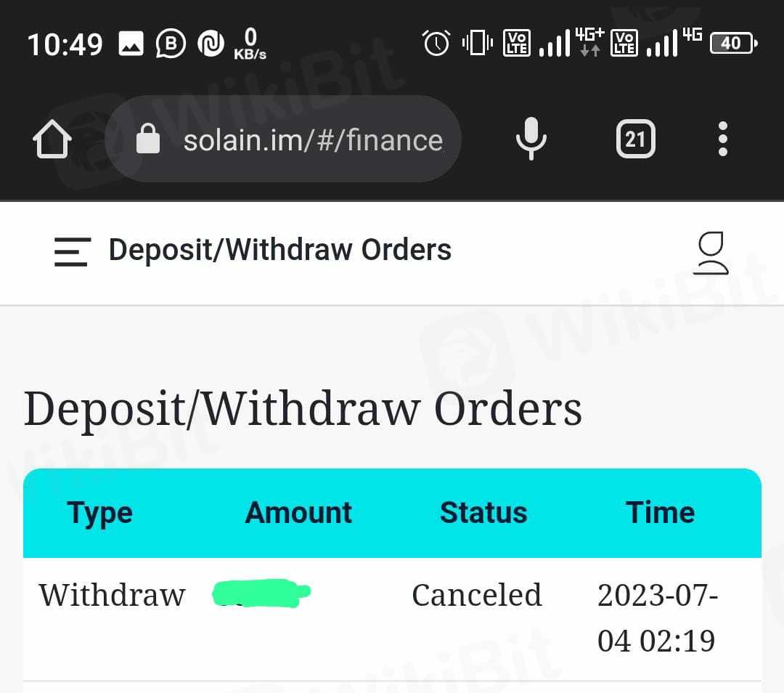Open the tab switcher showing 21 tabs
The image size is (784, 693).
[635, 139]
